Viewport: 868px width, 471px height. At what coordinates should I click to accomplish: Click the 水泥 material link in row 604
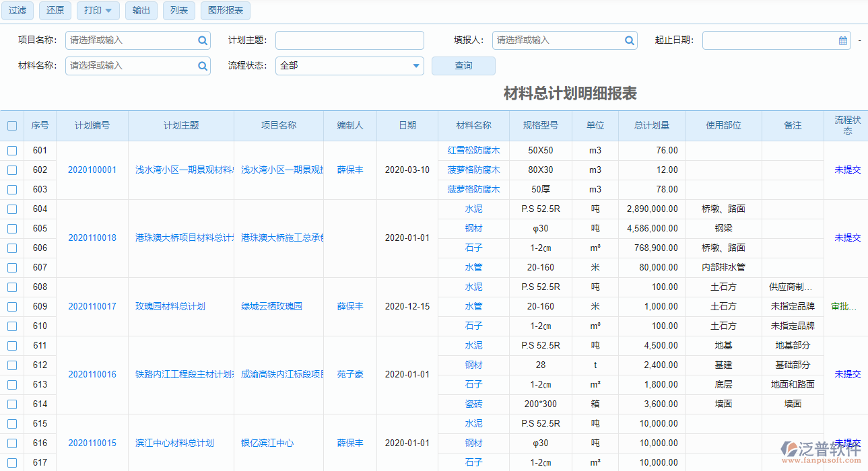473,209
